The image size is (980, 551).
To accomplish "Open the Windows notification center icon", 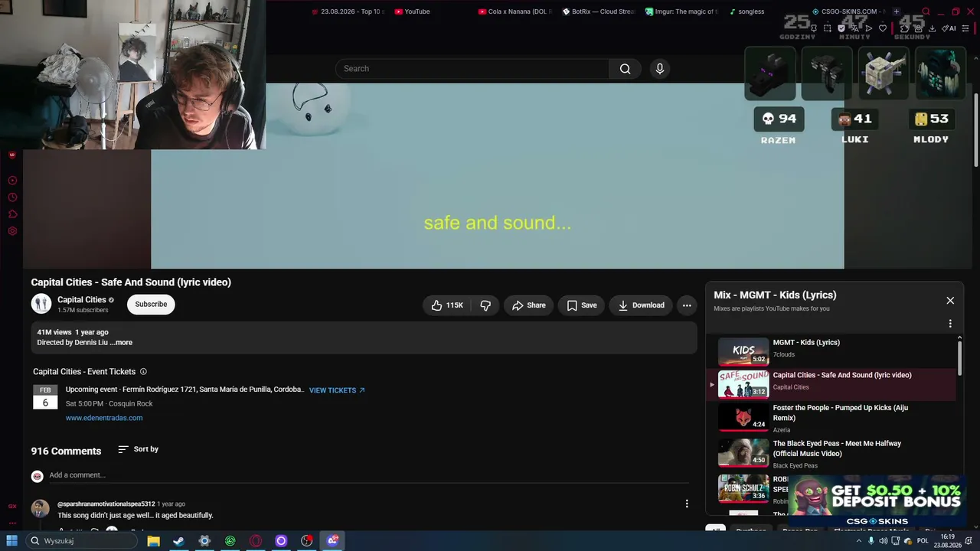I will click(969, 541).
